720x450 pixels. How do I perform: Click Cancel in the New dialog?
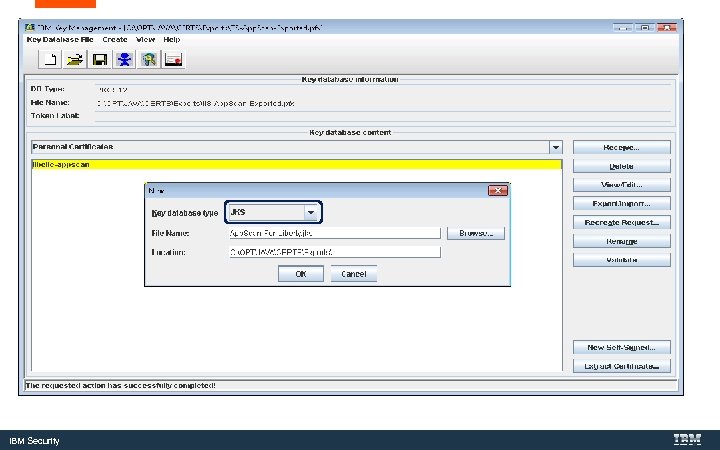(354, 274)
